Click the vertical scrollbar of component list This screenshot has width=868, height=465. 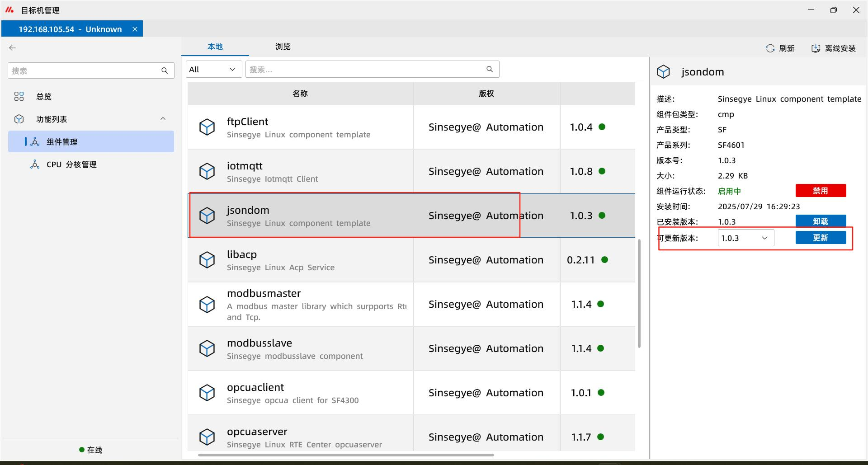pyautogui.click(x=639, y=294)
